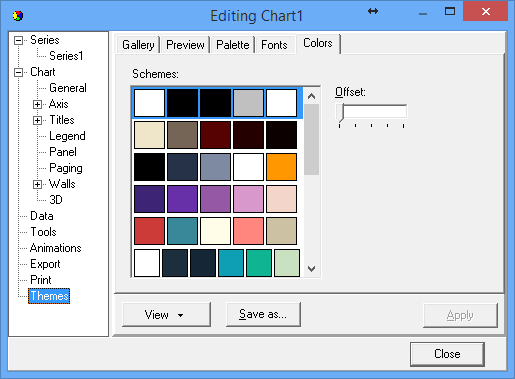
Task: Select Animations in the tree
Action: [x=56, y=248]
